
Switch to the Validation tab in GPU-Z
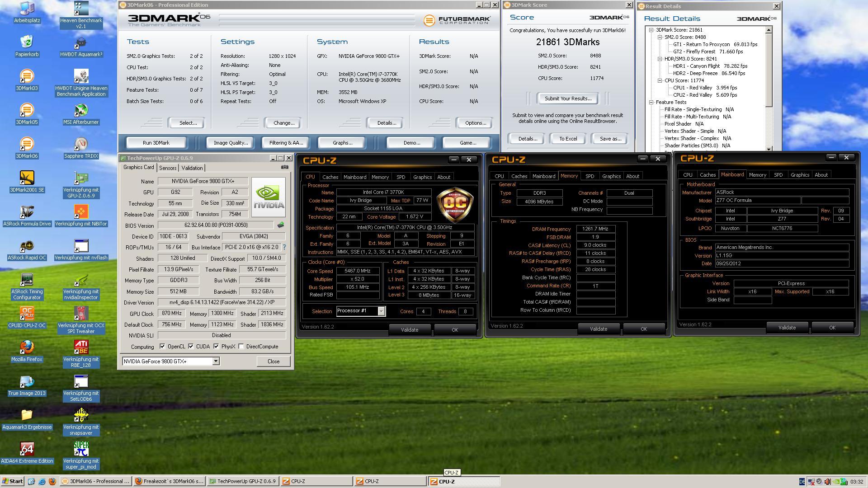192,168
